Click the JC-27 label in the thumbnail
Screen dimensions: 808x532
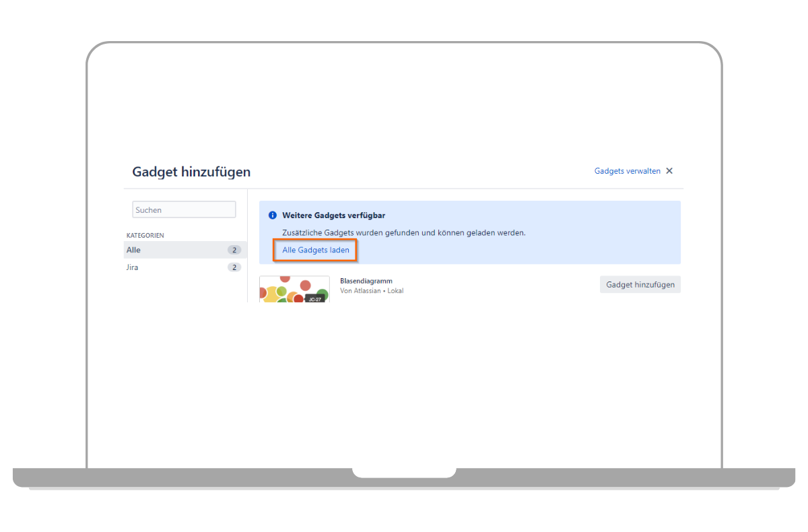click(x=314, y=298)
